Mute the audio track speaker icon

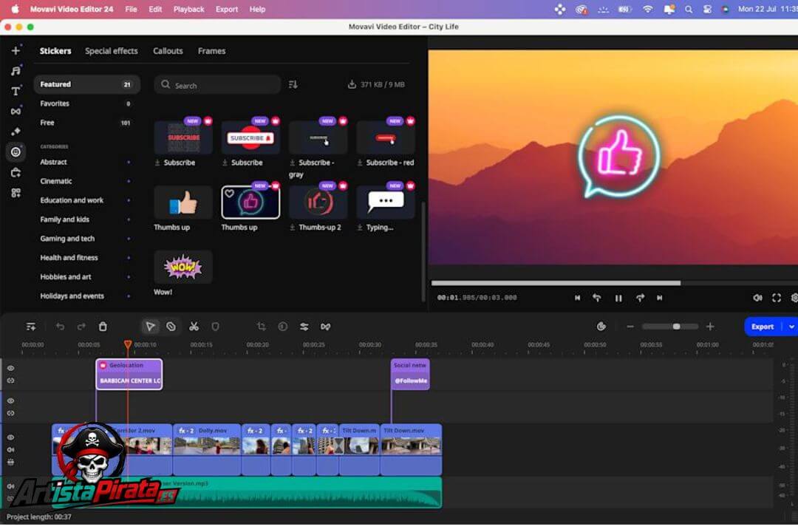[x=10, y=487]
